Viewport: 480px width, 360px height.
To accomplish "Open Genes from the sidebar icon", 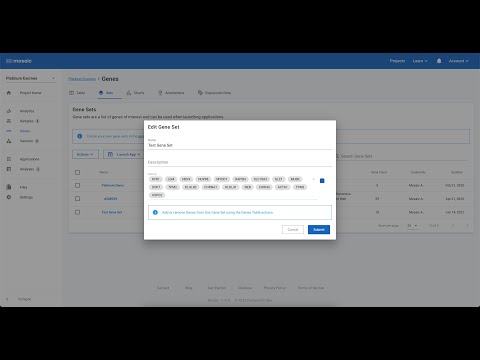I will click(x=9, y=131).
